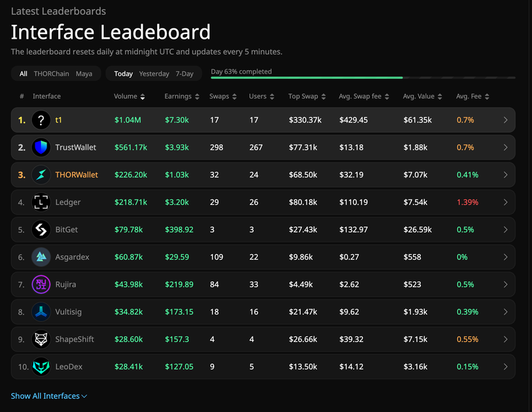
Task: Click the ShapeShift interface name
Action: (75, 339)
